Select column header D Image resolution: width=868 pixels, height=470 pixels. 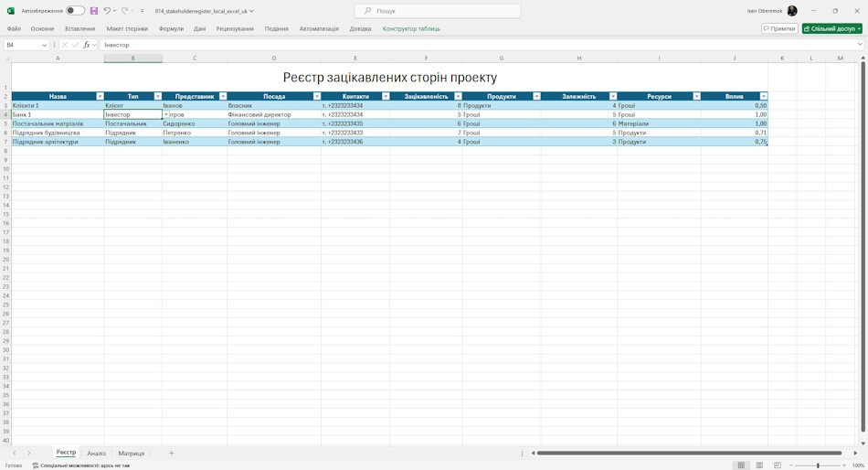tap(273, 59)
